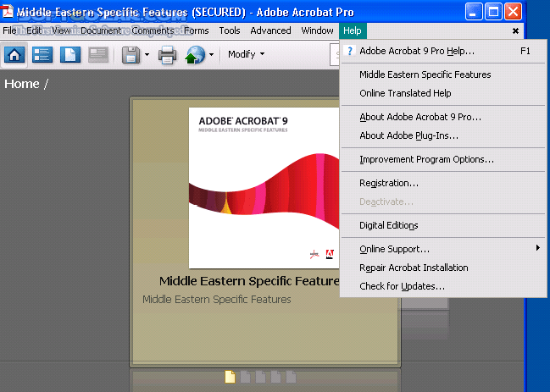
Task: Choose Check for Updates
Action: (x=443, y=286)
